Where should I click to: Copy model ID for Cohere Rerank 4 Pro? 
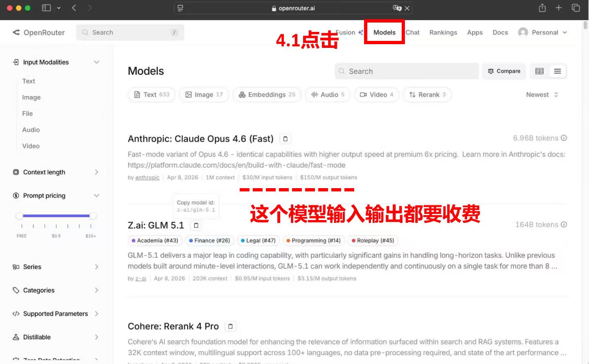230,326
